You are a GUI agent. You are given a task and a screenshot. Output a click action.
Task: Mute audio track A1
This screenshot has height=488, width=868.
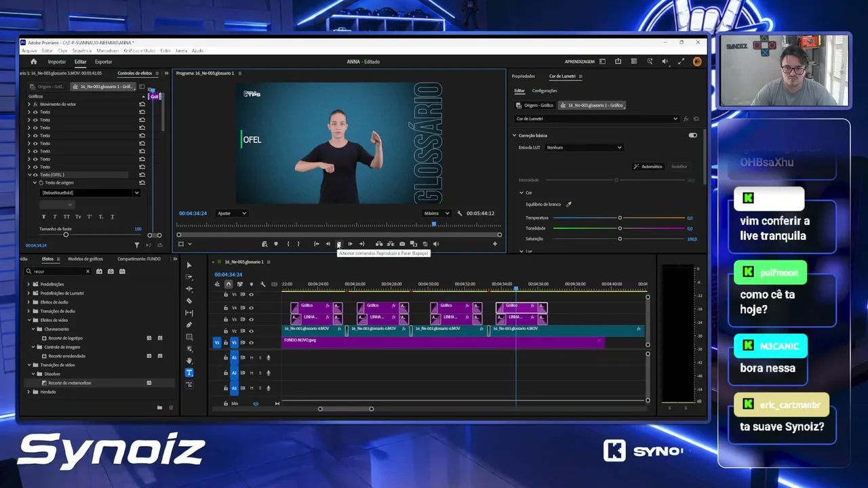tap(252, 357)
